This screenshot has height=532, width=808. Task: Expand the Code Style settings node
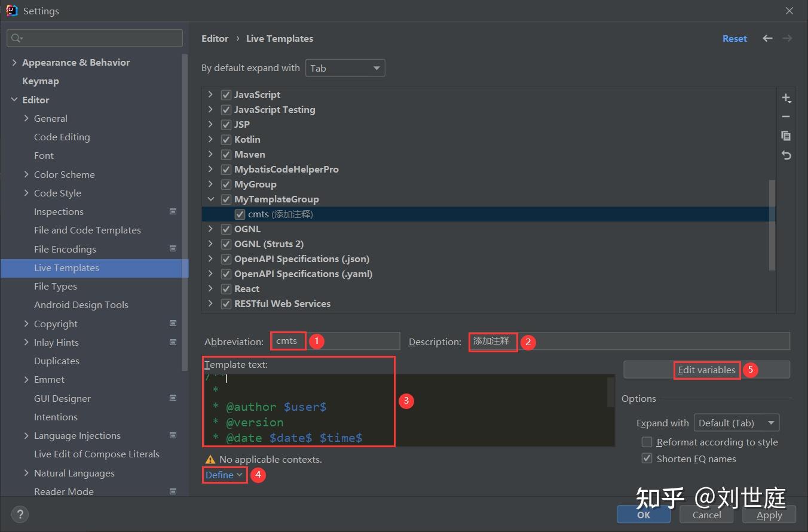(26, 193)
